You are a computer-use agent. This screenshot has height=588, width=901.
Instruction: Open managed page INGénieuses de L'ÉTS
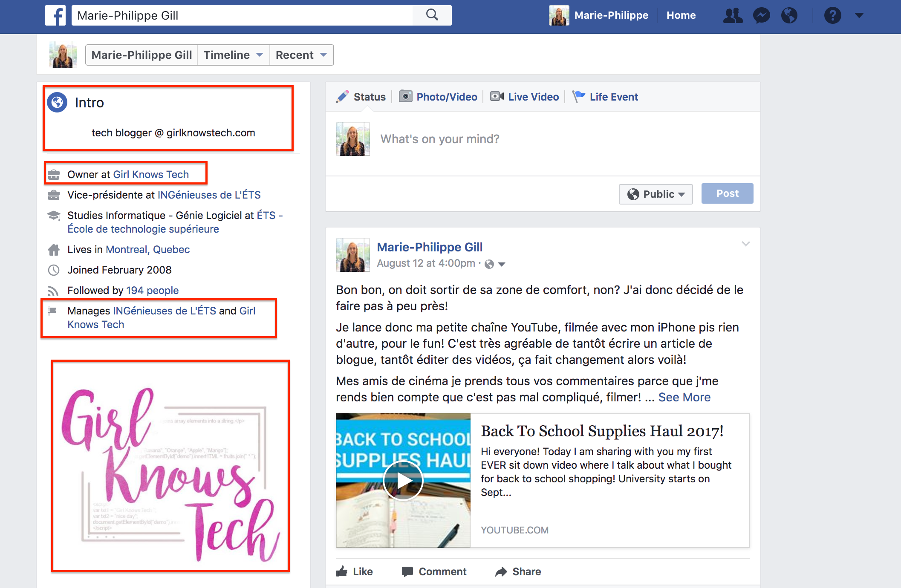[165, 311]
